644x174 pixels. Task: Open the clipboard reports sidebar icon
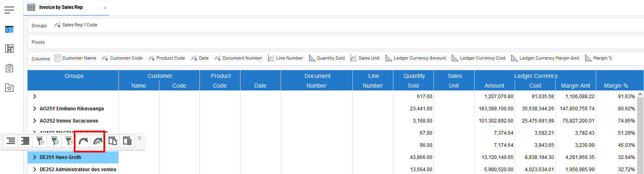9,68
